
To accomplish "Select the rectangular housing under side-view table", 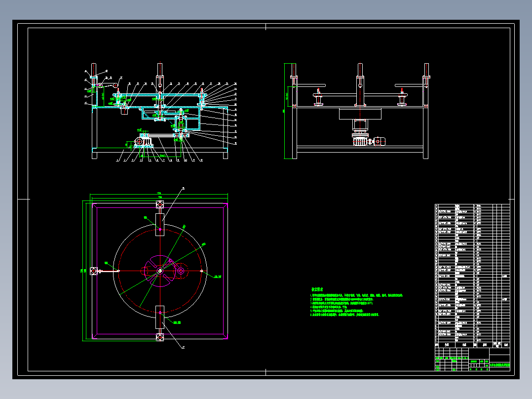I will pyautogui.click(x=360, y=114).
